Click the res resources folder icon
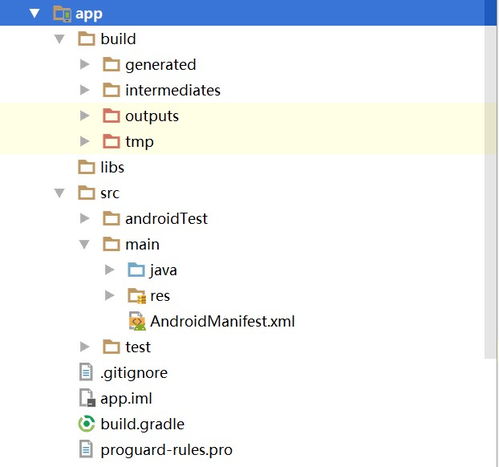The width and height of the screenshot is (499, 467). 137,296
